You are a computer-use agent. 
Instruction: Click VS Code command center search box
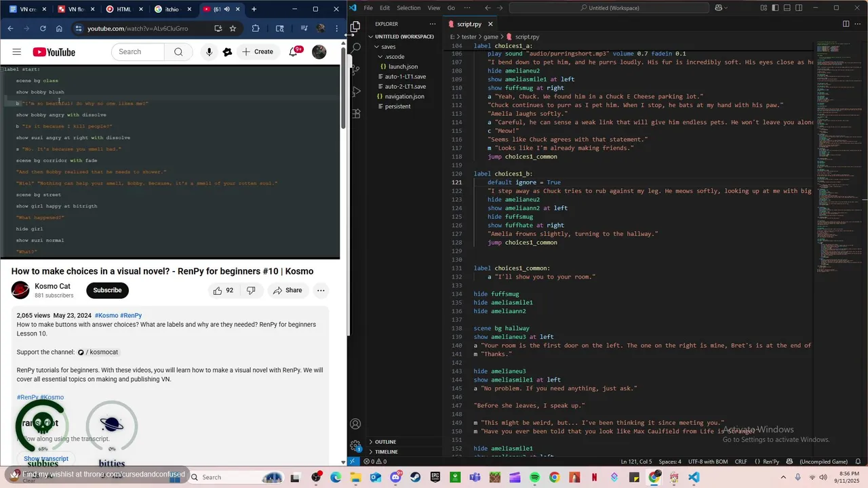pyautogui.click(x=610, y=8)
